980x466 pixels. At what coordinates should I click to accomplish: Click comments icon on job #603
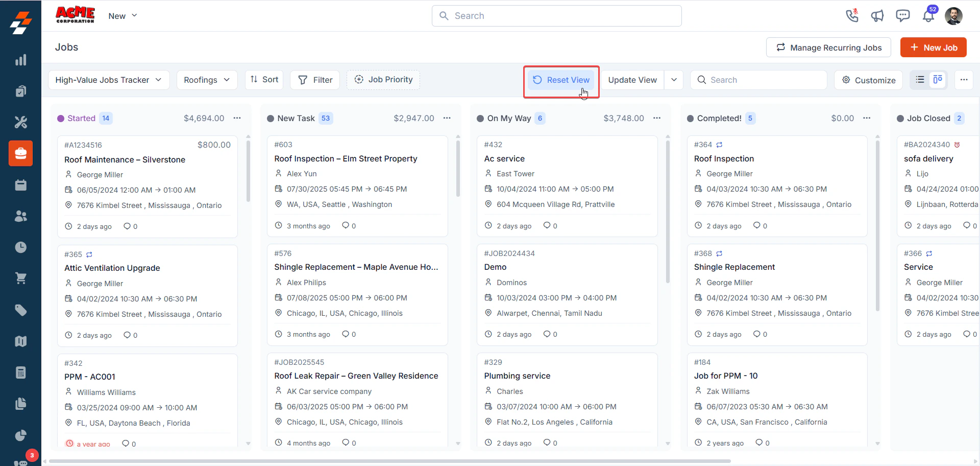[346, 225]
